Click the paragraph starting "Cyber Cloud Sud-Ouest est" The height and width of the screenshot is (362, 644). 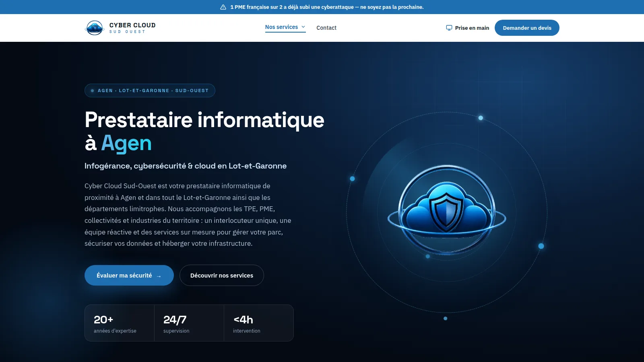point(188,215)
